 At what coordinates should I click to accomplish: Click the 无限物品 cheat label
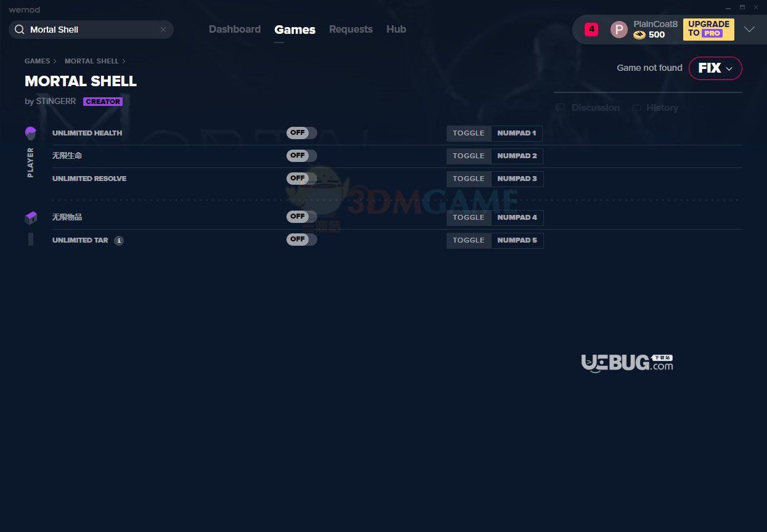tap(67, 217)
